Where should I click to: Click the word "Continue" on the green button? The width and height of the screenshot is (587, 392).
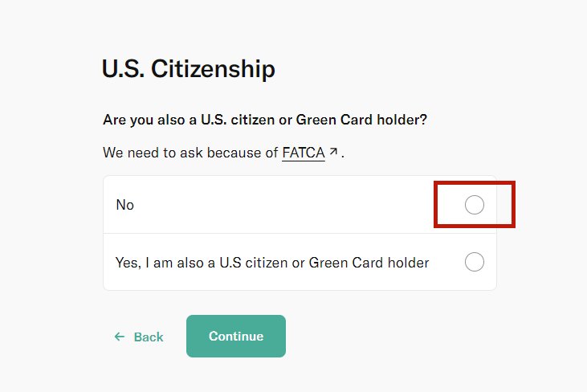pyautogui.click(x=236, y=336)
